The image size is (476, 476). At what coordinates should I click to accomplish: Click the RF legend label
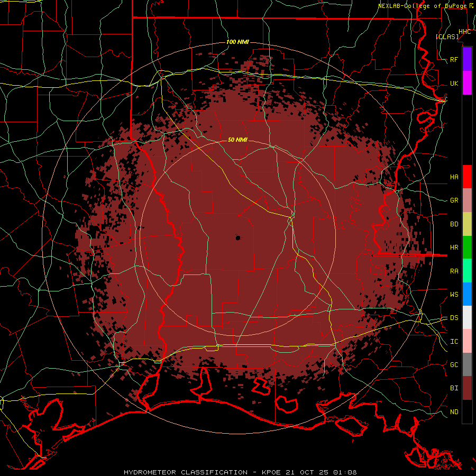click(454, 59)
